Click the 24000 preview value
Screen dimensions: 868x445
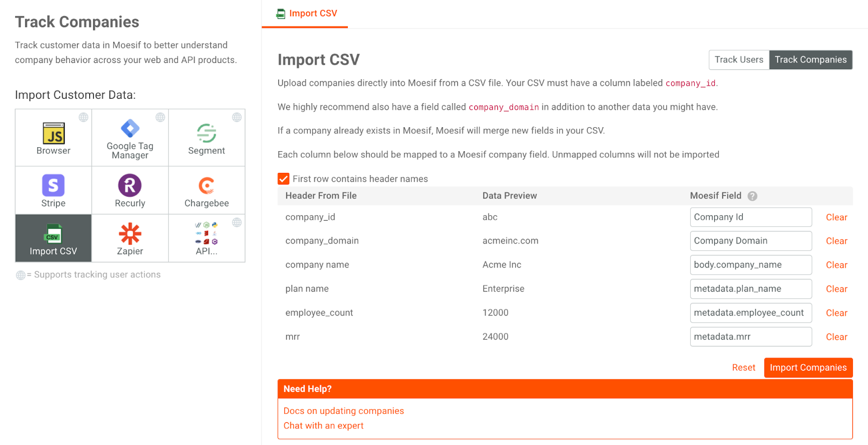tap(496, 337)
